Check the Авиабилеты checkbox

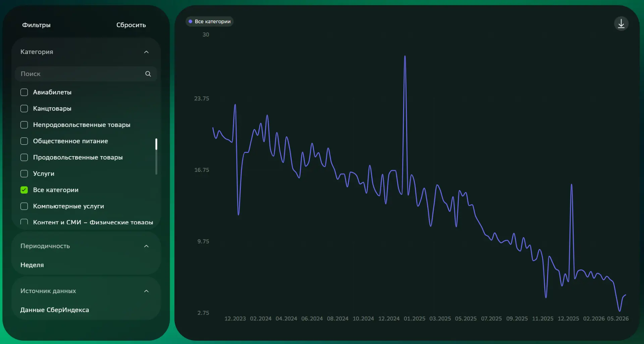pyautogui.click(x=24, y=92)
